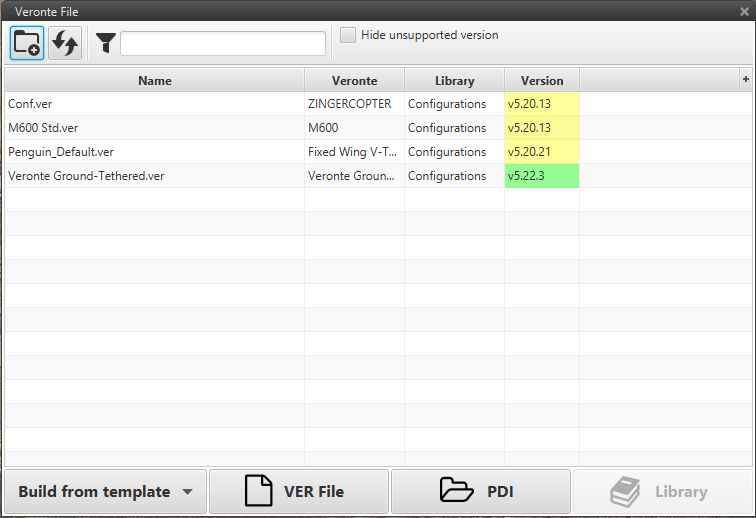Select the M600 Std.ver file row
The image size is (756, 518).
click(x=378, y=128)
